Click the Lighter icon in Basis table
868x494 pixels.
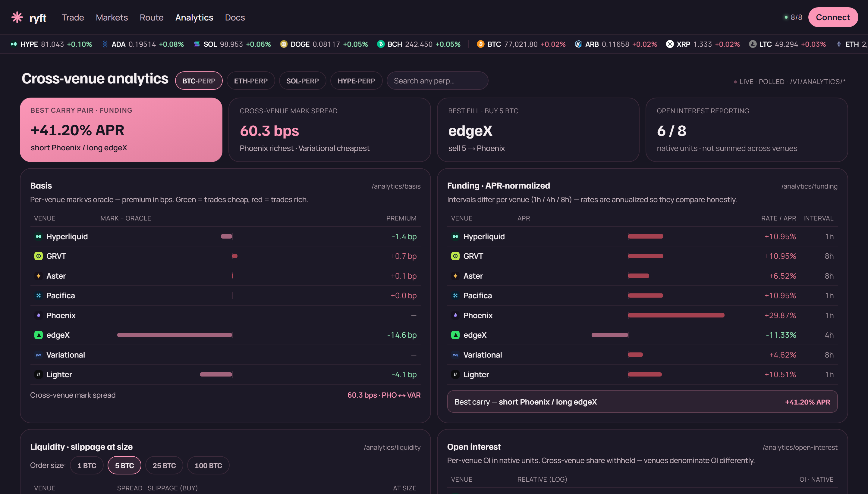click(x=39, y=375)
